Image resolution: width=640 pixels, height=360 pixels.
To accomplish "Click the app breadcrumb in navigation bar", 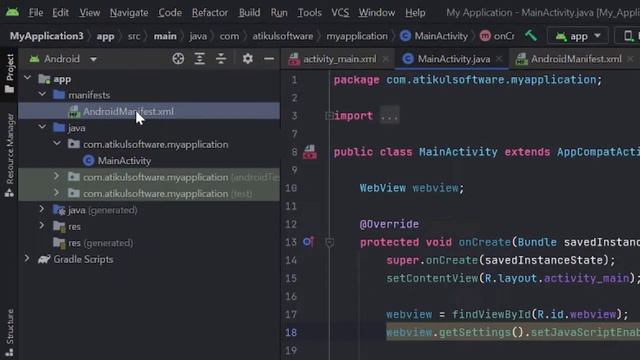I will [105, 36].
